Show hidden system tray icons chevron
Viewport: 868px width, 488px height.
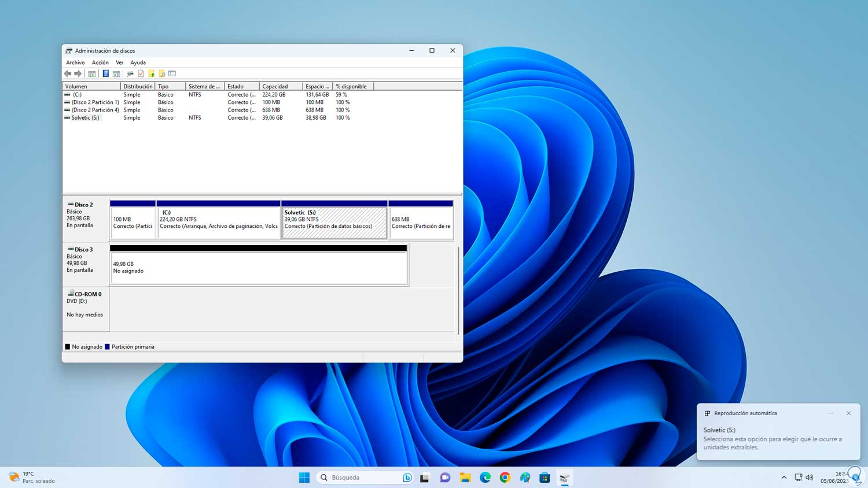(x=784, y=478)
